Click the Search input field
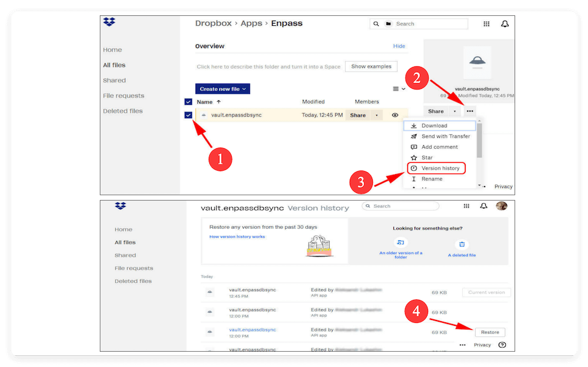Viewport: 588px width, 367px height. click(428, 24)
